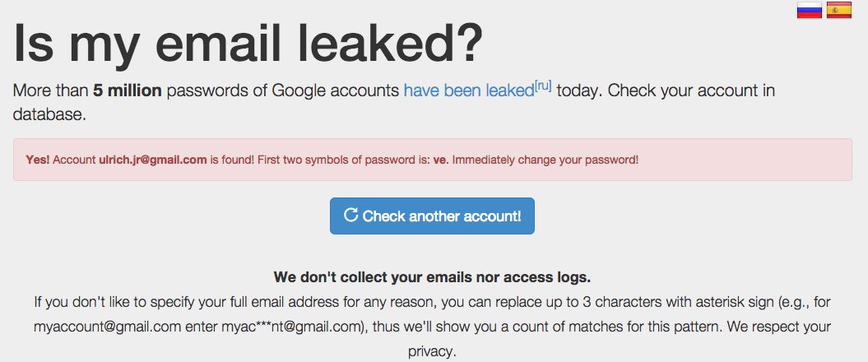The width and height of the screenshot is (868, 362).
Task: Click 'Immediately change your password!' text
Action: coord(545,160)
